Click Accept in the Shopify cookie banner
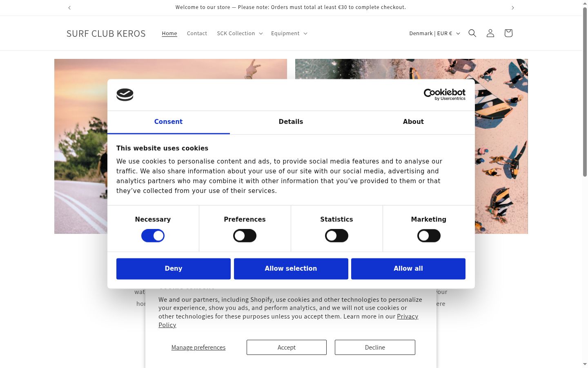588x368 pixels. [287, 347]
